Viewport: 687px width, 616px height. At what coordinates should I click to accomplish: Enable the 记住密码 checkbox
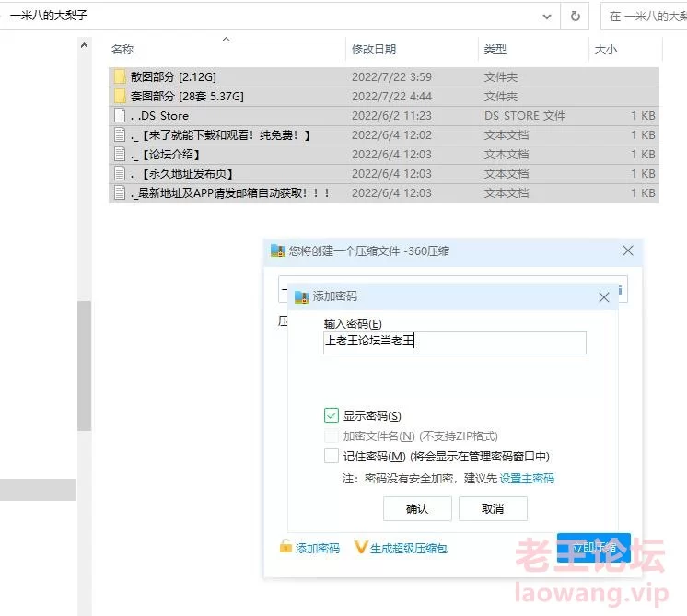[332, 456]
